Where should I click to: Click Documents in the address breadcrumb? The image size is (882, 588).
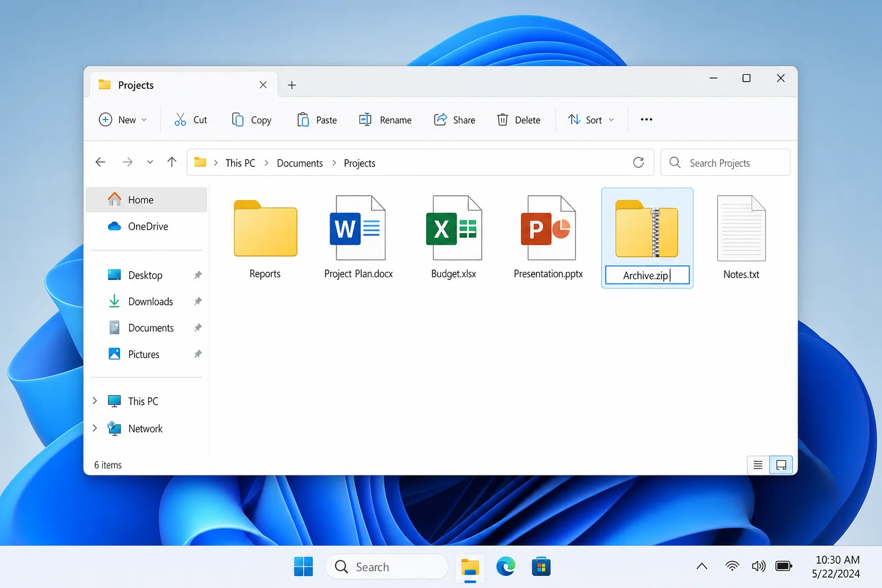click(300, 163)
